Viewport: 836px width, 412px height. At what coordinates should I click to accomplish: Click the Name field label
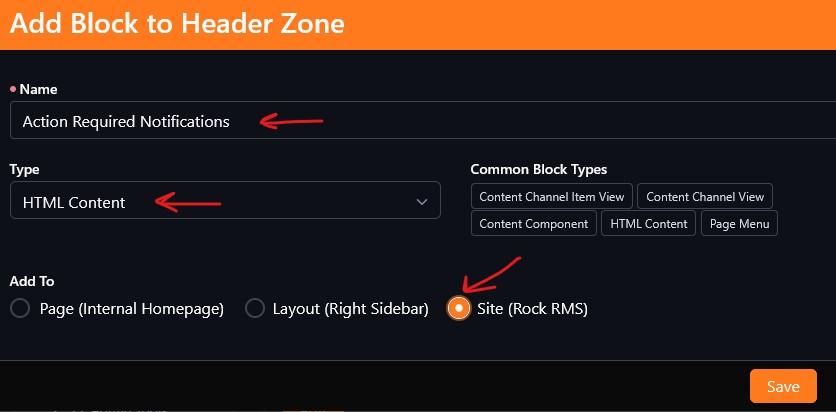tap(38, 89)
